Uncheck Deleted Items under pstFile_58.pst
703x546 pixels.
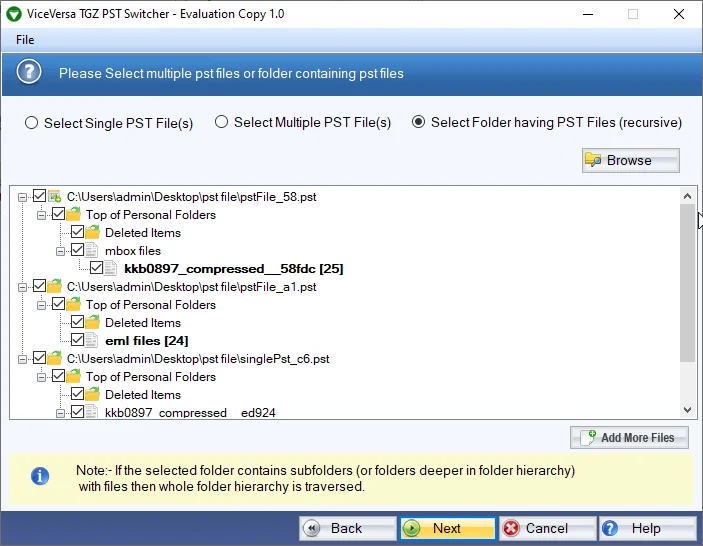(x=78, y=232)
